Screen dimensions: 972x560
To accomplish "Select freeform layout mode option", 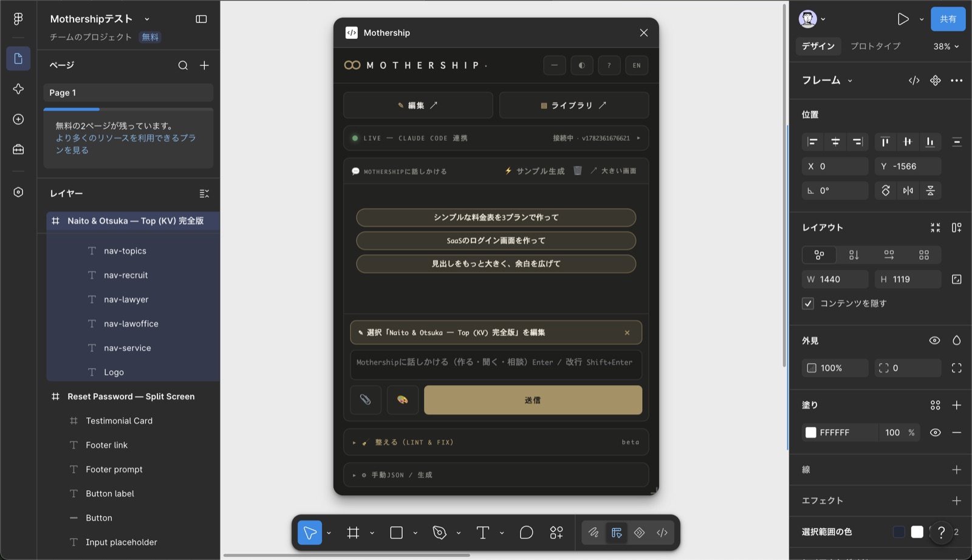I will tap(820, 255).
